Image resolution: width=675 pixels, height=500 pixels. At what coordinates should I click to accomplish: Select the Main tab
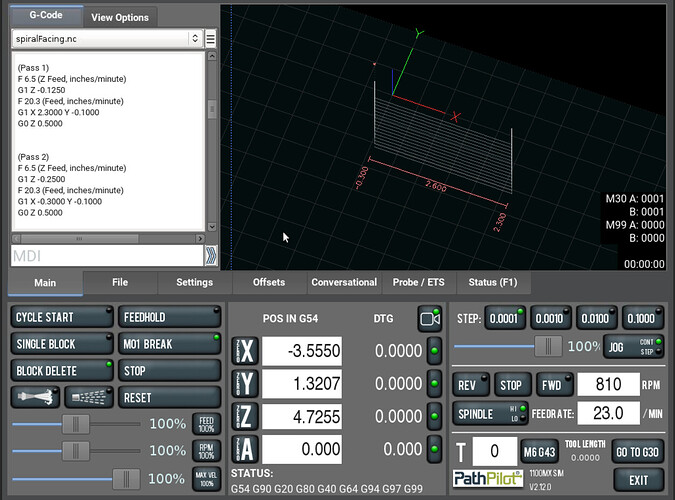45,283
